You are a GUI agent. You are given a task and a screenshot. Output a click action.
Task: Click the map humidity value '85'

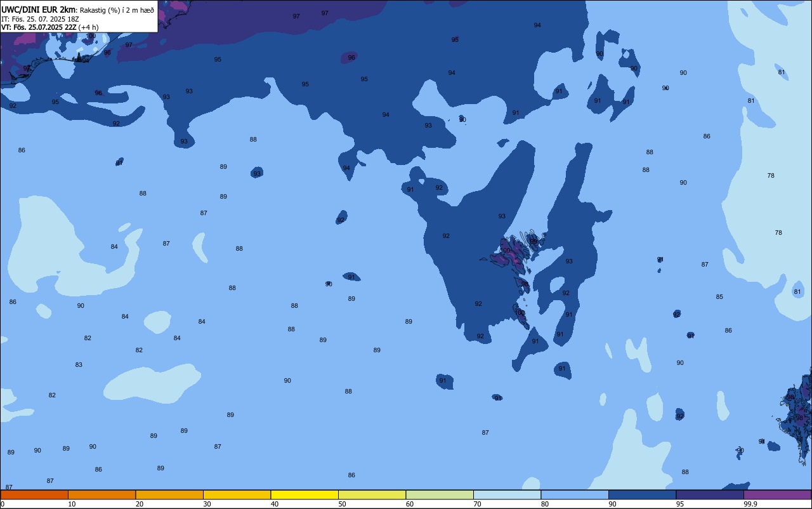[x=719, y=297]
